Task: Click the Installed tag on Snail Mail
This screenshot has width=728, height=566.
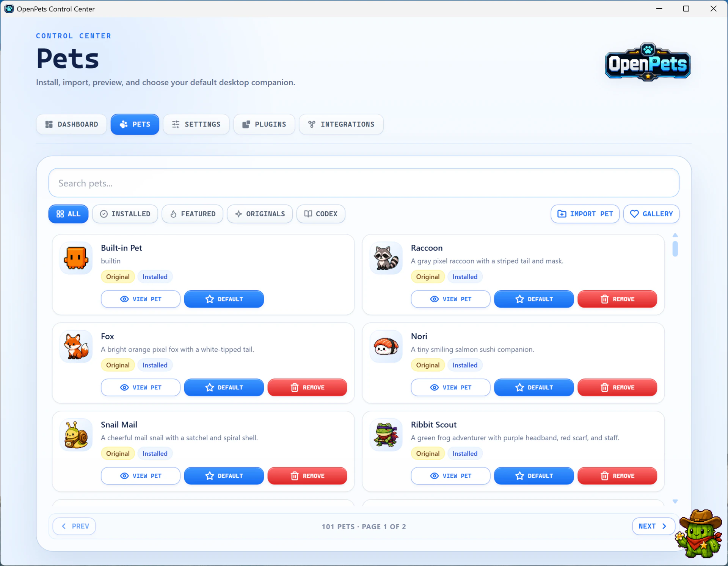Action: tap(155, 453)
